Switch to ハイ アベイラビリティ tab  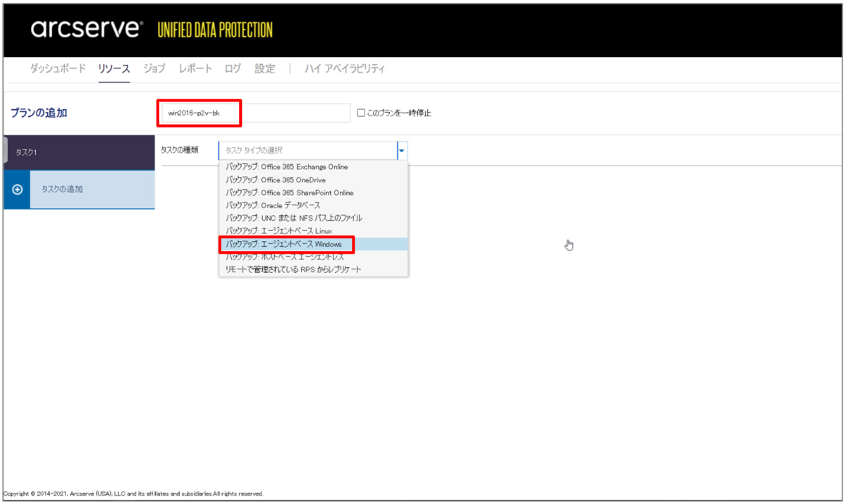[x=345, y=68]
